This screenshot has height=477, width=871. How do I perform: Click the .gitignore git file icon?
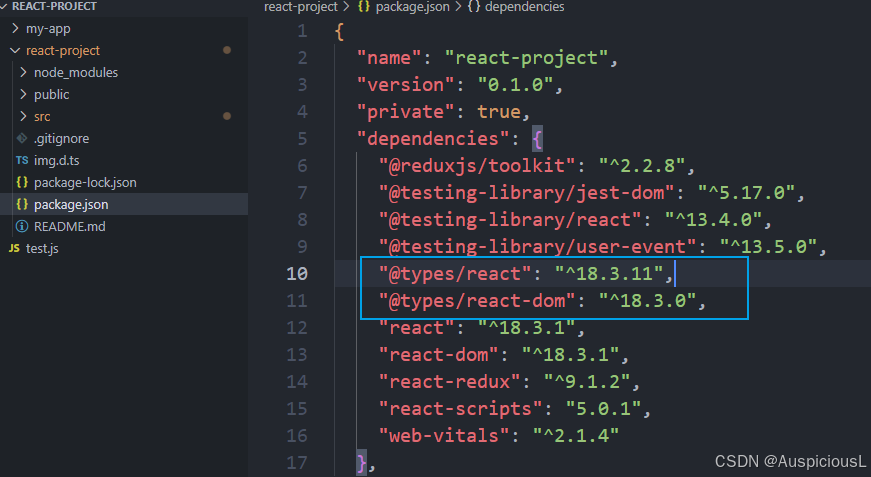(22, 138)
